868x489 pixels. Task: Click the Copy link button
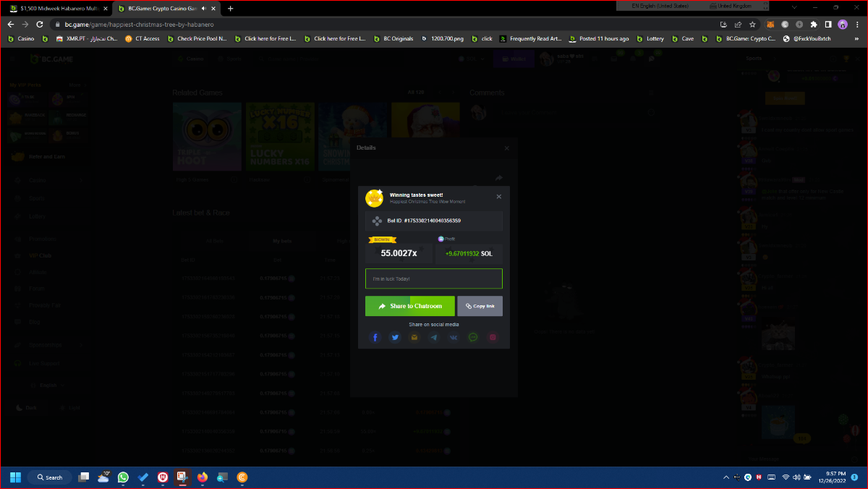pos(480,306)
